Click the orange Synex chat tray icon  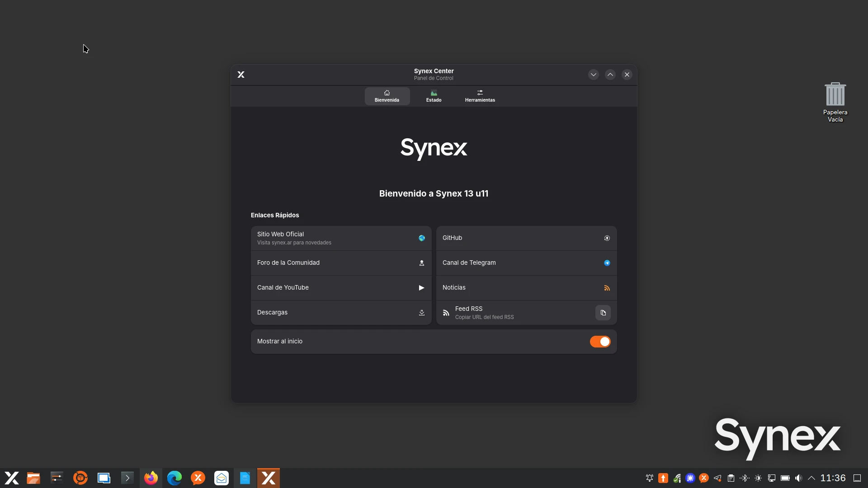(704, 478)
